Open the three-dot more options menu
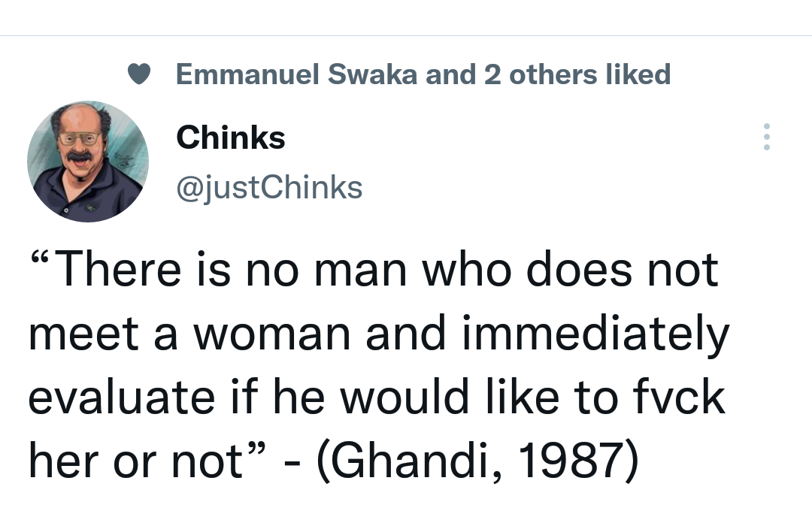Image resolution: width=812 pixels, height=511 pixels. 766,137
